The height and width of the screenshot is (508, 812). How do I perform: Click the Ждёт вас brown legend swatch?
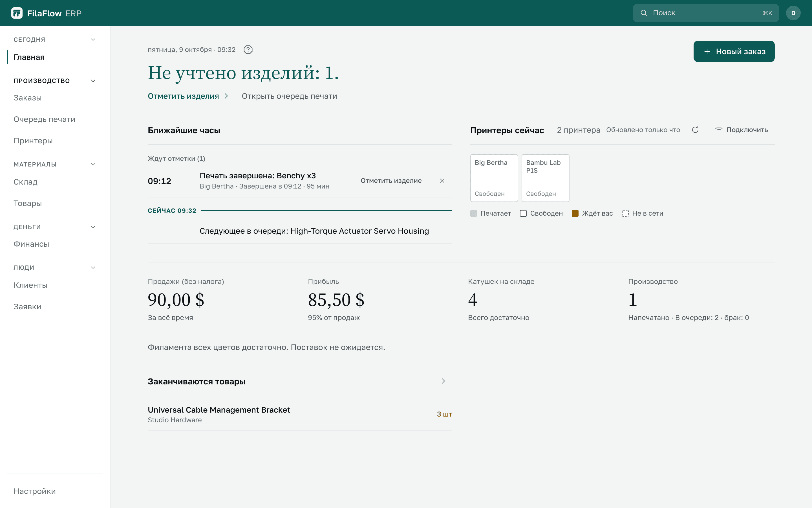(575, 213)
